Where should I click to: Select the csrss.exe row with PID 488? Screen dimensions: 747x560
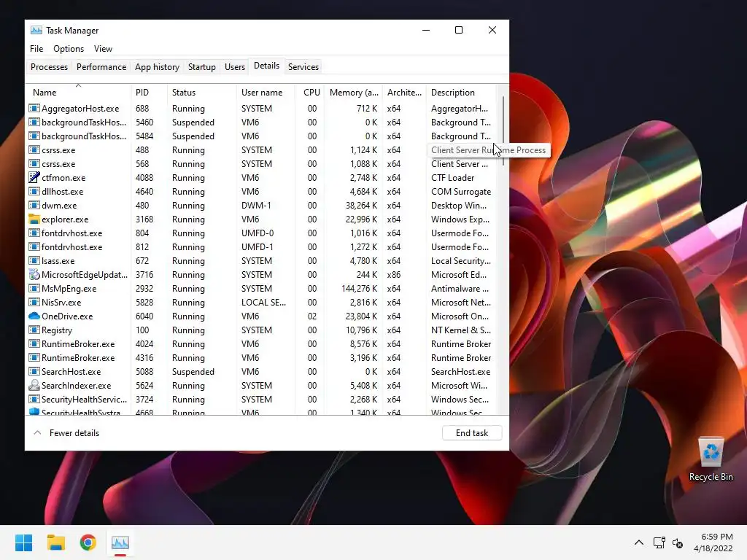262,150
